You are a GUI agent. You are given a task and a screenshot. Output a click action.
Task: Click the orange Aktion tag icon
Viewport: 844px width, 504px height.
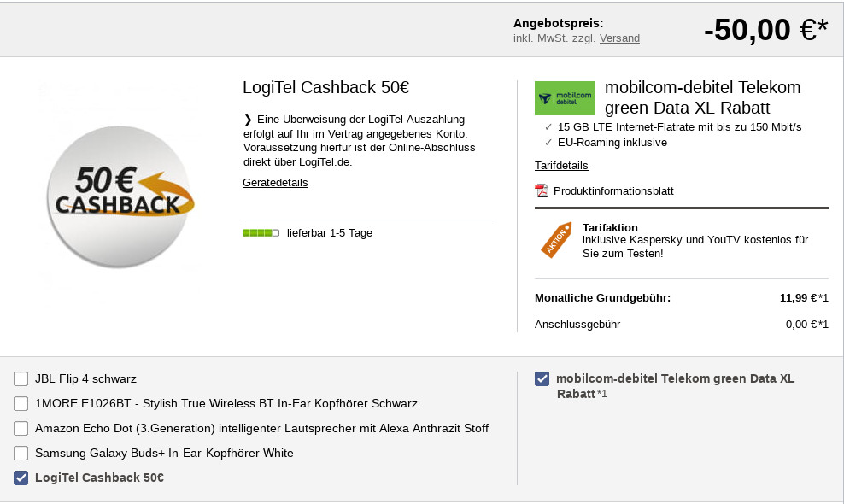[556, 239]
